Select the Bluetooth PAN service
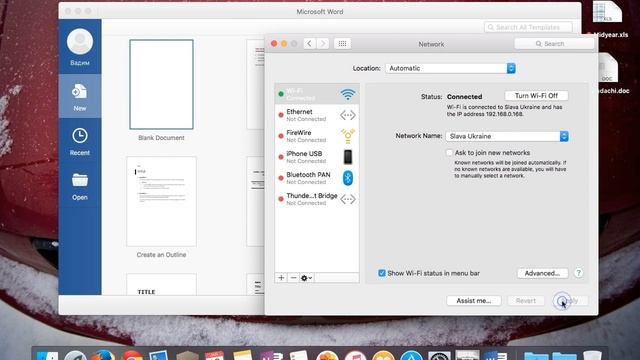Image resolution: width=640 pixels, height=360 pixels. pyautogui.click(x=317, y=178)
